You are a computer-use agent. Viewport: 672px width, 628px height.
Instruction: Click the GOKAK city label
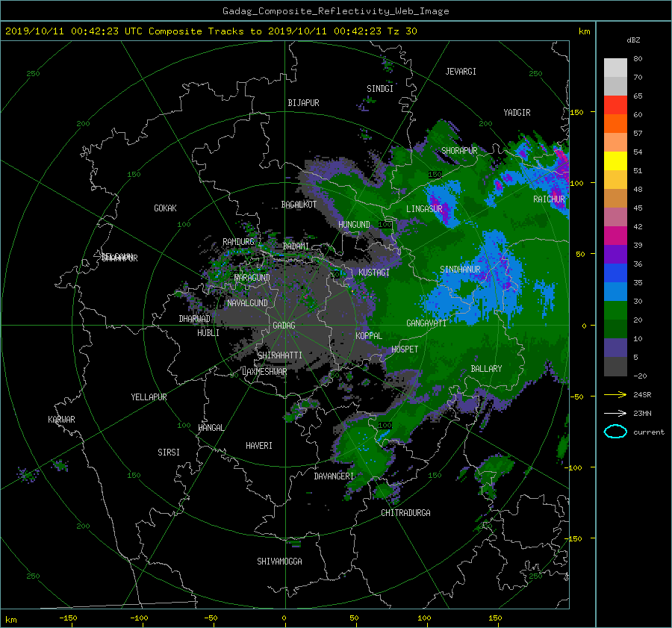tap(165, 208)
